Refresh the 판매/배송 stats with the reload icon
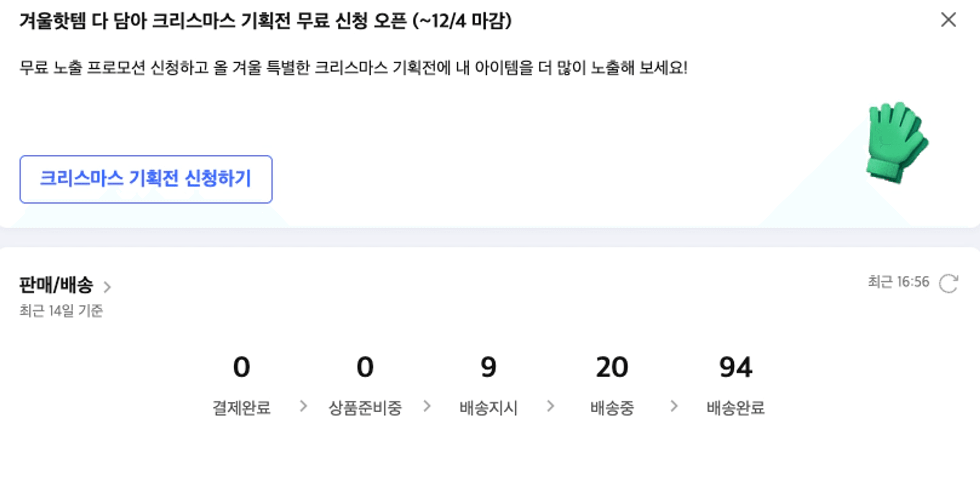The image size is (980, 482). pos(948,283)
